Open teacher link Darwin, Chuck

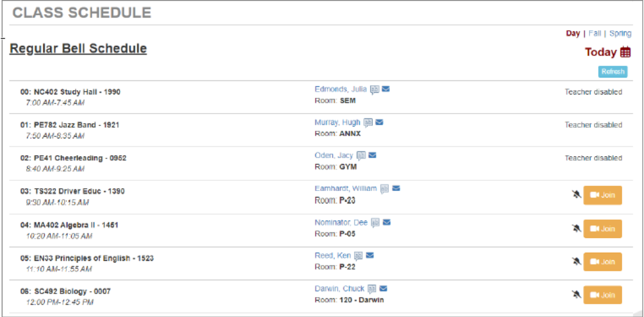[339, 289]
